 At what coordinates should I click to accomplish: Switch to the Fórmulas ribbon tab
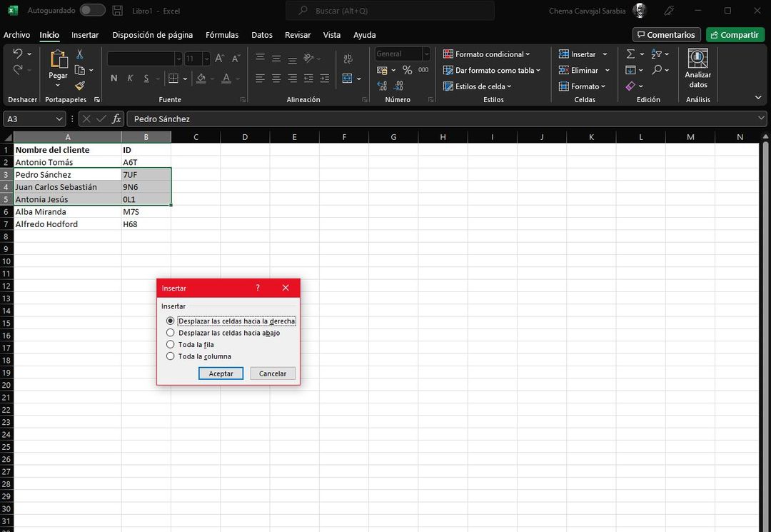(x=222, y=34)
